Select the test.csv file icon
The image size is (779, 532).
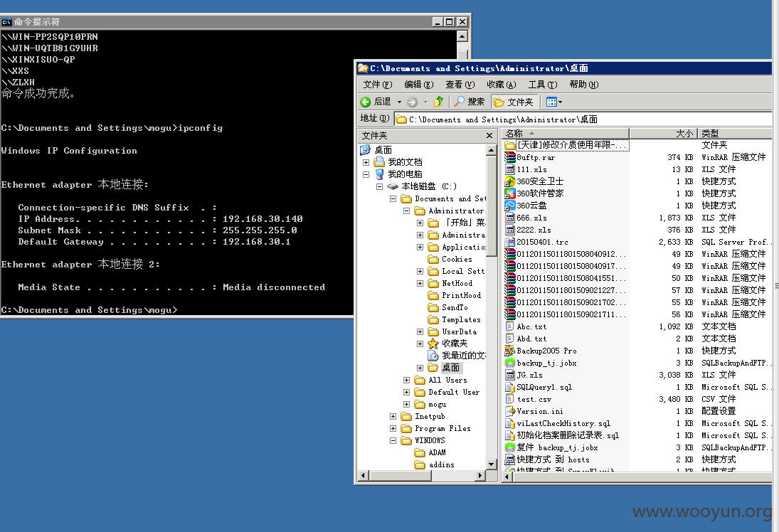(x=509, y=399)
